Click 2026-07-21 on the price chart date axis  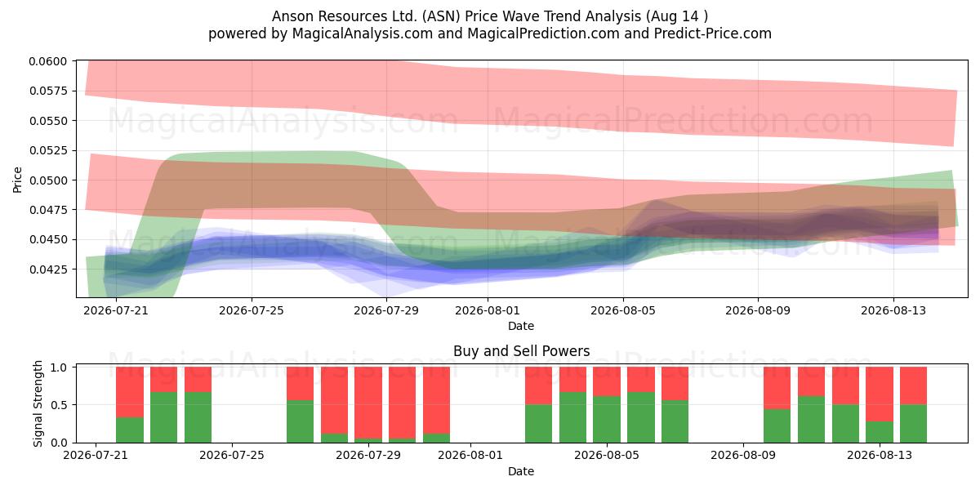pos(116,310)
